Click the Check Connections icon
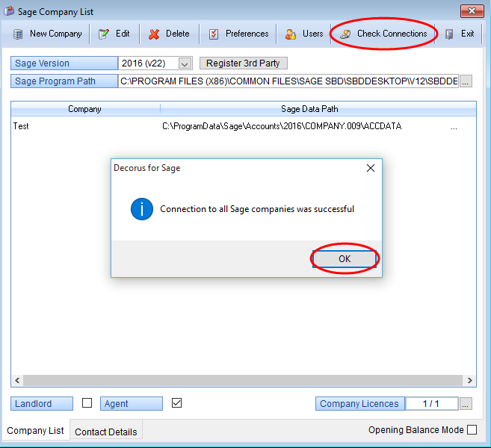Image resolution: width=491 pixels, height=448 pixels. [345, 34]
